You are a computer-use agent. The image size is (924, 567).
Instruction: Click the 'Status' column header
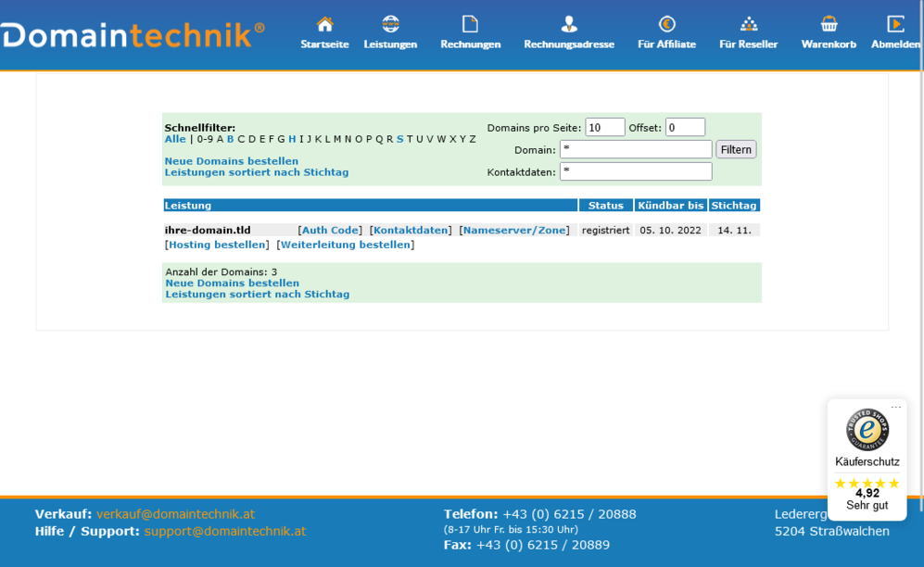coord(606,206)
